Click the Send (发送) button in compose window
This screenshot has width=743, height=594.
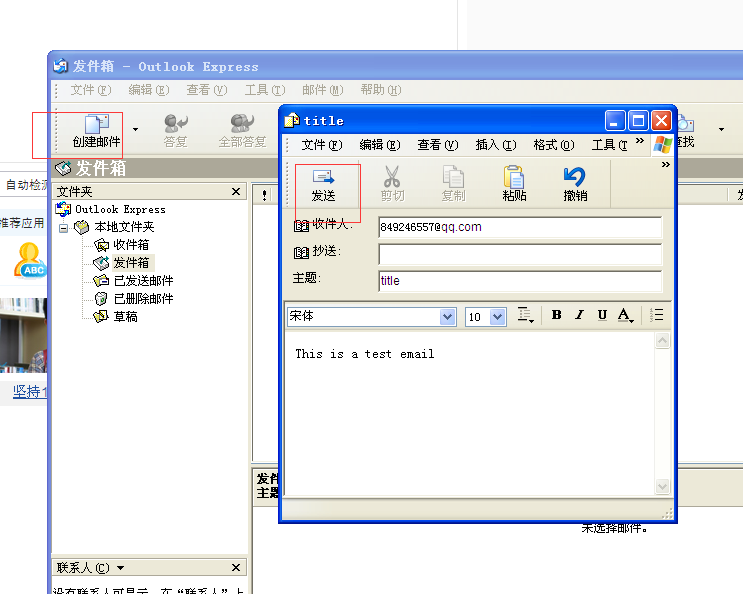coord(323,185)
